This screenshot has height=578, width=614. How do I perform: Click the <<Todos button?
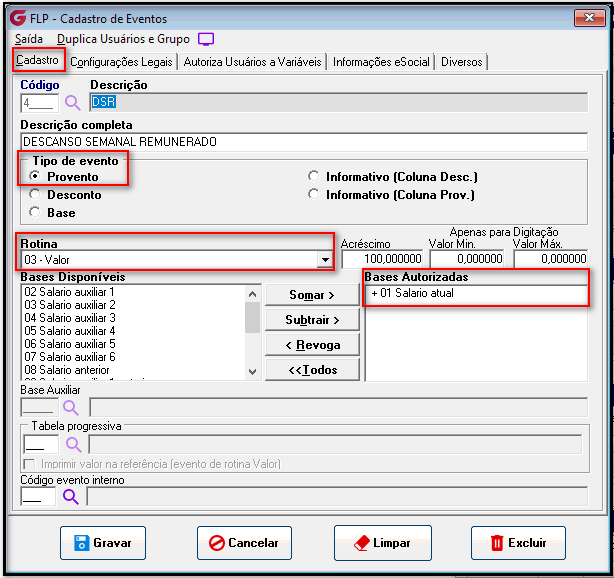312,370
